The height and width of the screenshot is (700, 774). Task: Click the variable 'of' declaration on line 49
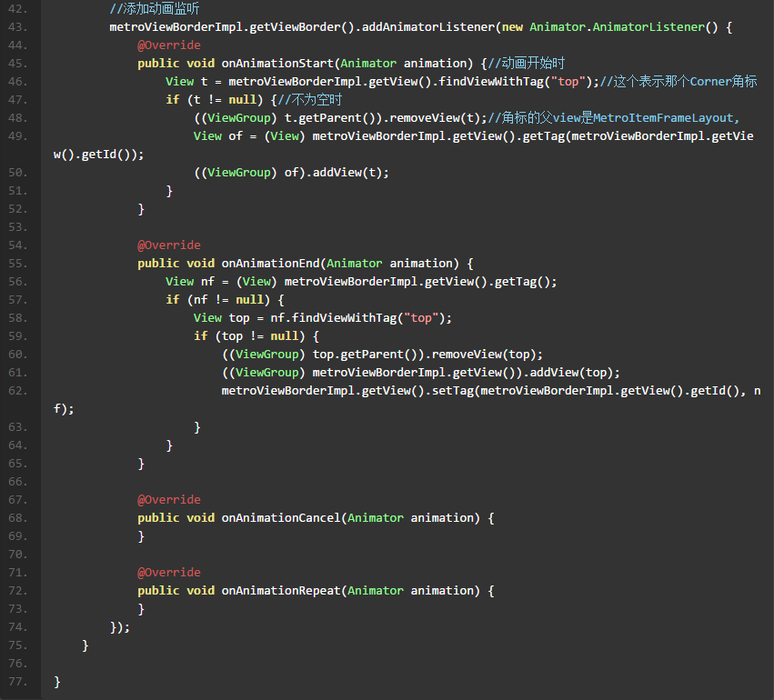pos(236,136)
